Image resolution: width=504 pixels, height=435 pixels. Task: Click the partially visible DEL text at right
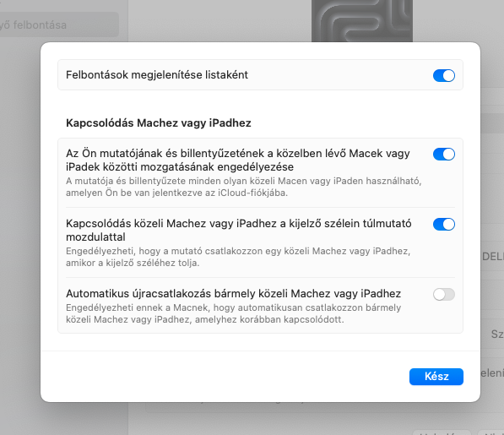click(493, 257)
